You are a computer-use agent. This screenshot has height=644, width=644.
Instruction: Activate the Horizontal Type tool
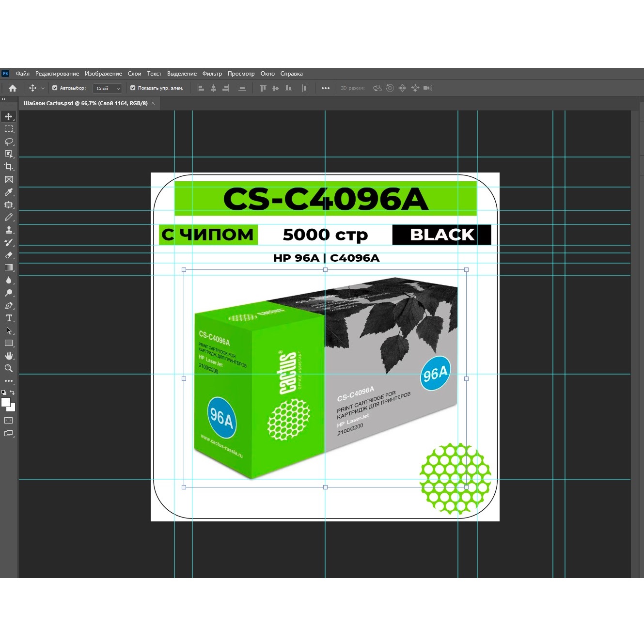9,318
